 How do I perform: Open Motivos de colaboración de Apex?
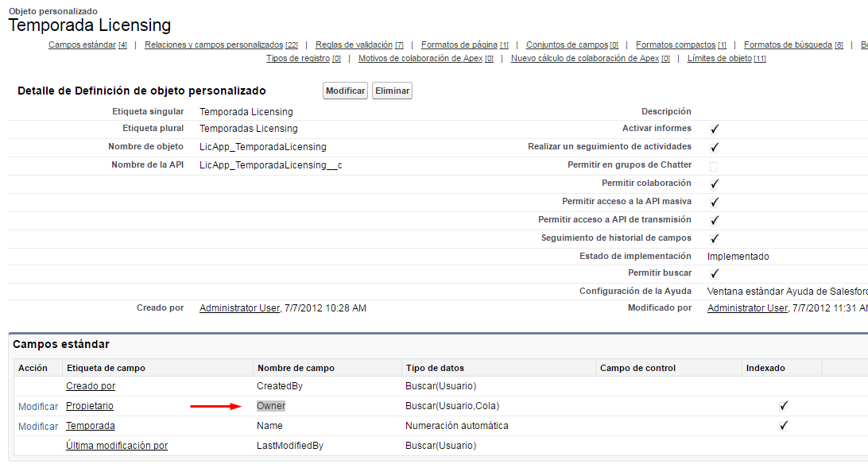click(x=421, y=57)
